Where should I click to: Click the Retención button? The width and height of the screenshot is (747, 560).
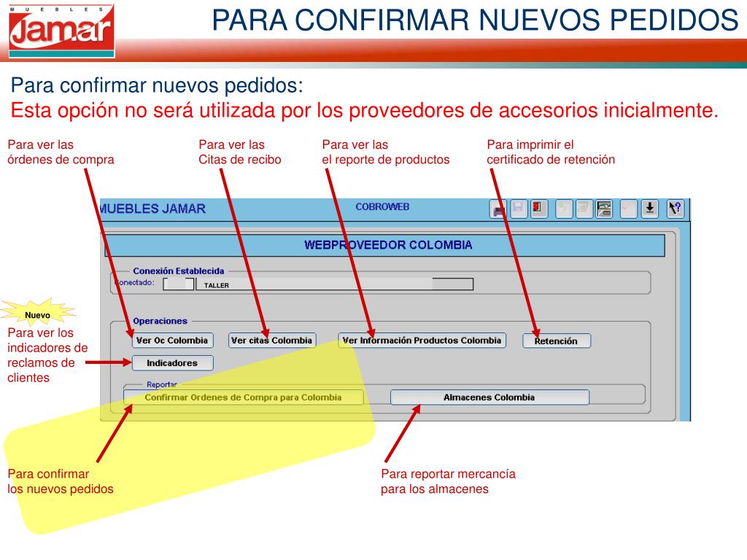[557, 341]
